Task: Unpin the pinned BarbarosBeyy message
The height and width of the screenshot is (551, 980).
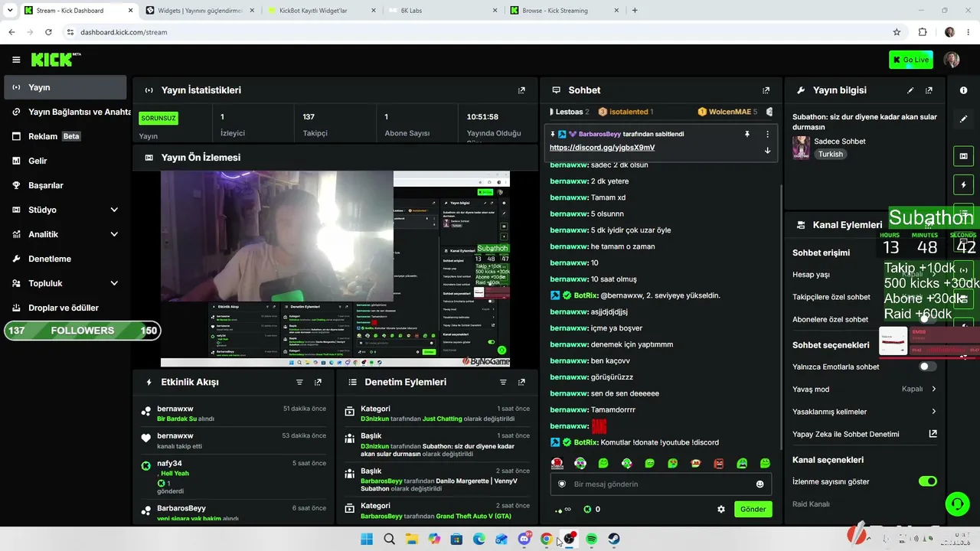Action: coord(747,134)
